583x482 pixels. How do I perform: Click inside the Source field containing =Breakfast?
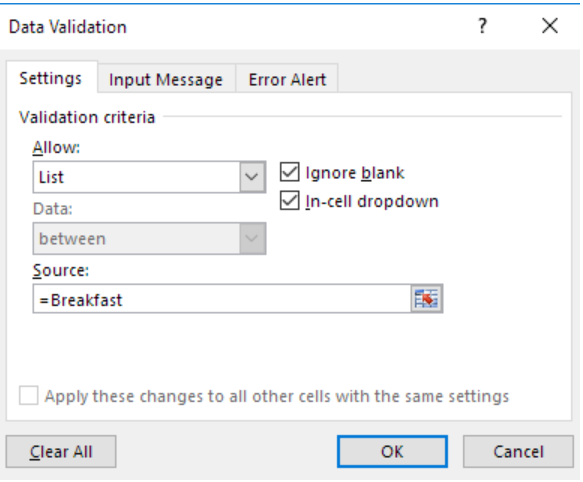222,299
